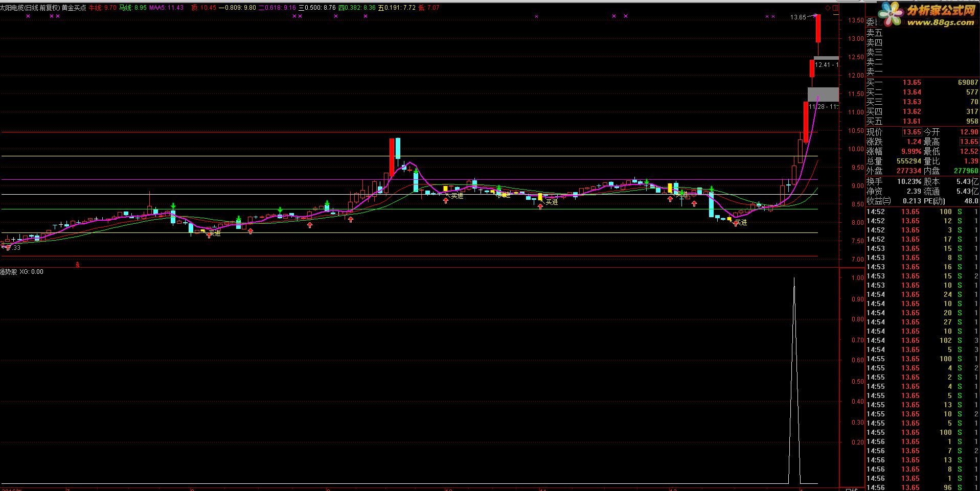This screenshot has width=980, height=491.
Task: Select the 五0.191: 7.72 level label
Action: (x=397, y=8)
